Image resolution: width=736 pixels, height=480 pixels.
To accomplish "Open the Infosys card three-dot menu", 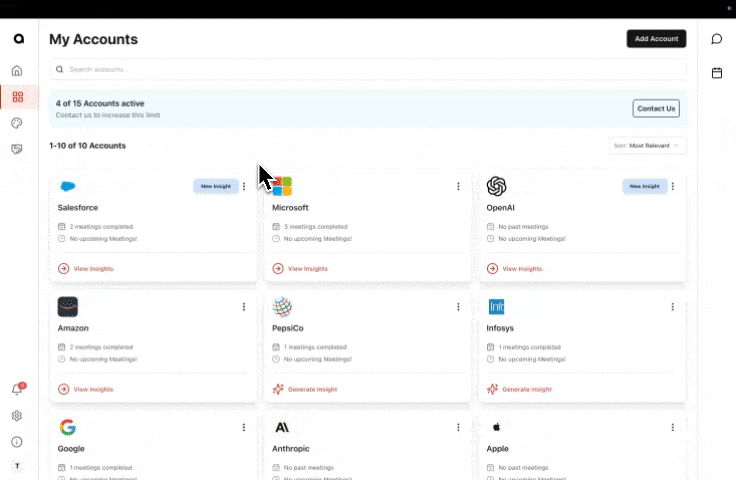I will click(673, 307).
